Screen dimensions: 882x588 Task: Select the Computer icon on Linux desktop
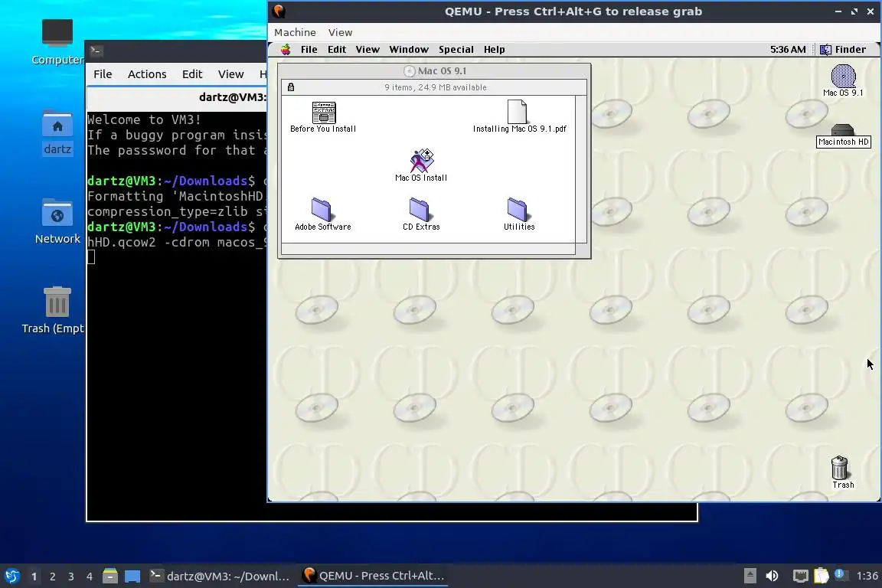(x=57, y=33)
